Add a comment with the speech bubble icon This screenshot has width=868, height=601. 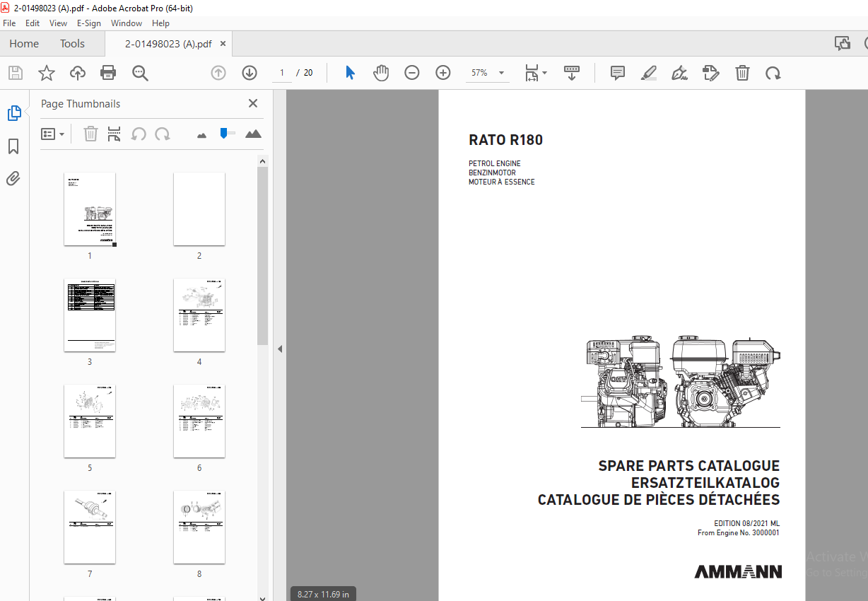618,73
